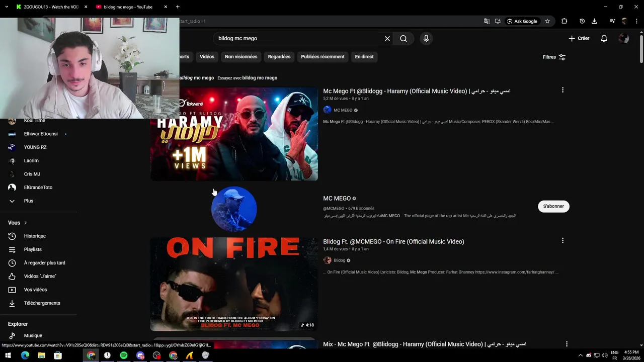Show hidden tray icons chevron
Screen dimensions: 644x362
[x=581, y=355]
